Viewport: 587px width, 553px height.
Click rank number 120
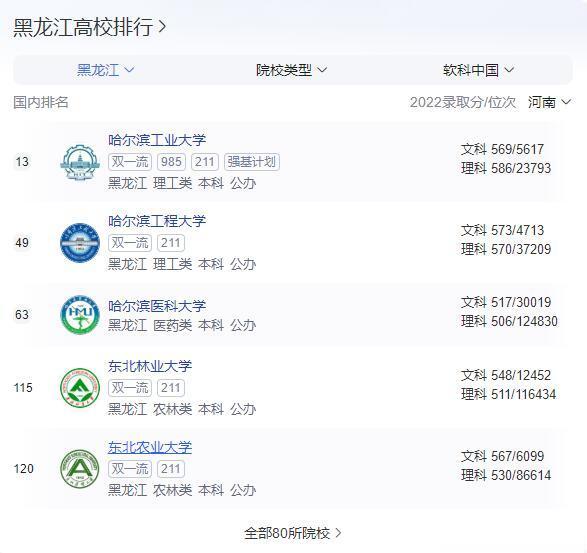pos(23,469)
